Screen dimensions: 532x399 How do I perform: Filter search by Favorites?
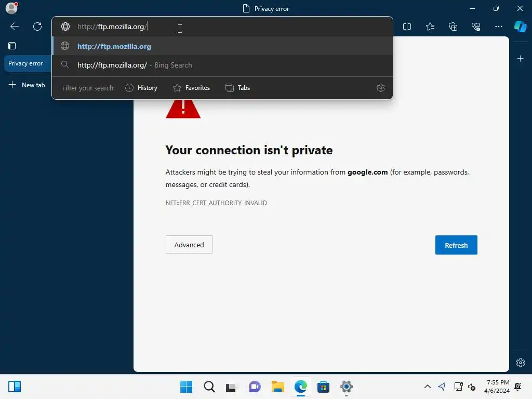coord(191,88)
